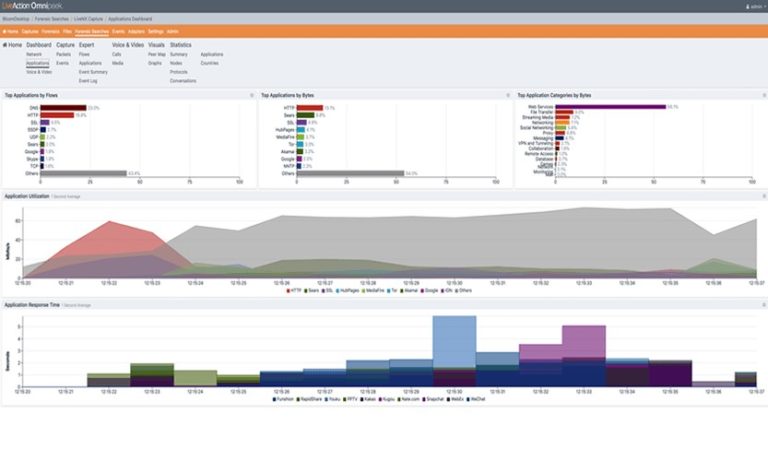Toggle the Others series in Application Utilization legend

[466, 290]
